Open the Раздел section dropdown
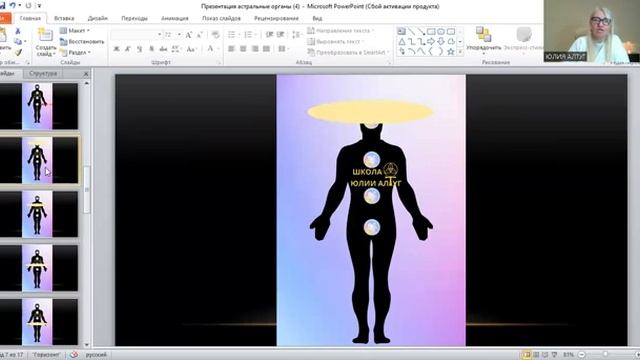This screenshot has width=640, height=360. click(76, 53)
